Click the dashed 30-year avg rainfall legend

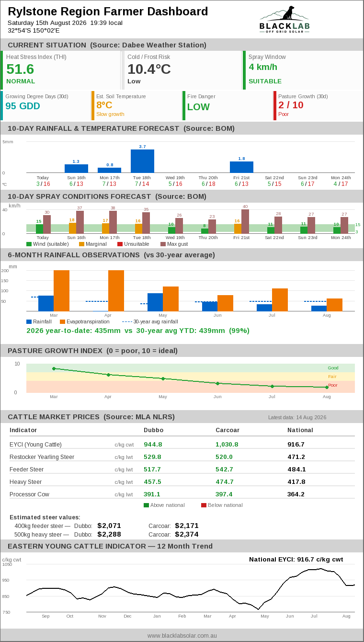click(150, 322)
